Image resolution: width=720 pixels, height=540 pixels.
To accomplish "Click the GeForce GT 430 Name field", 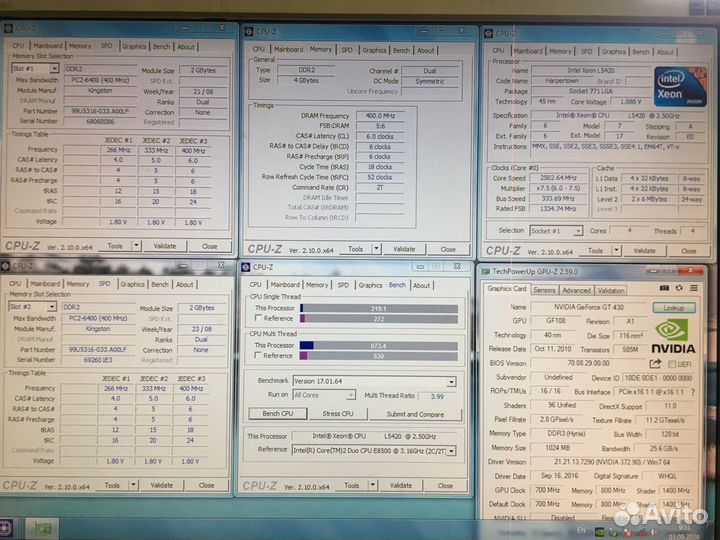I will [588, 307].
